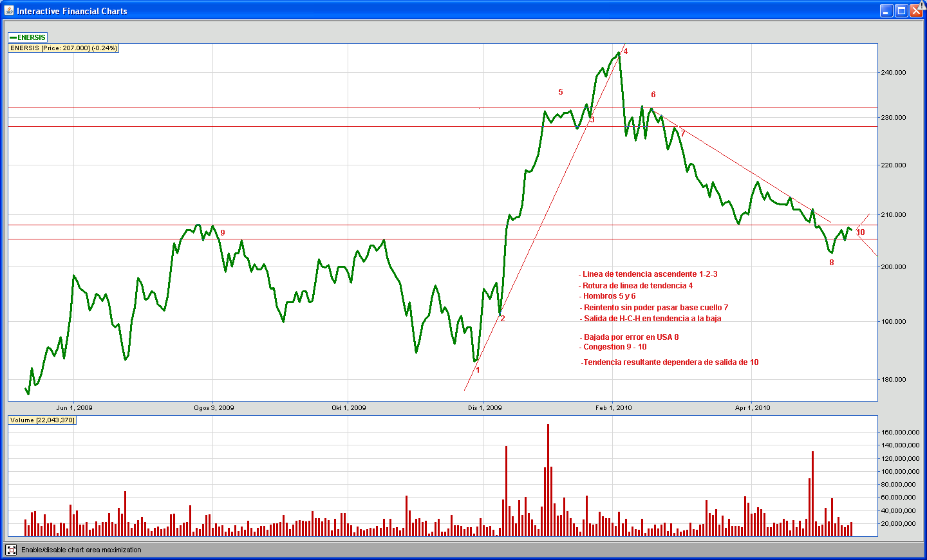Close the Interactive Financial Charts window

pos(916,10)
